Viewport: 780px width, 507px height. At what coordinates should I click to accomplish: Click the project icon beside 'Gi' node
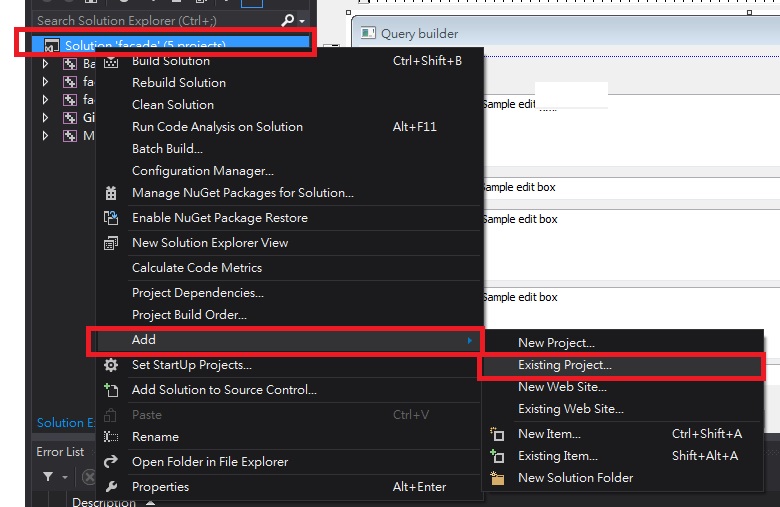(70, 118)
